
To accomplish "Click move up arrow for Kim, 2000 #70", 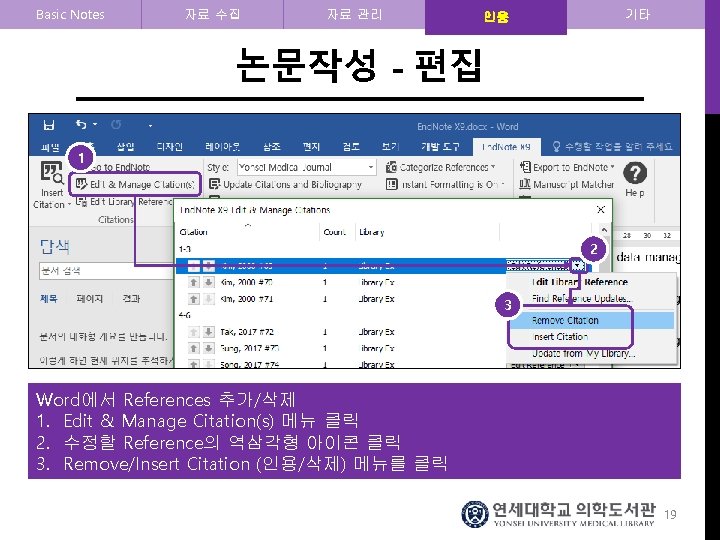I will click(x=194, y=282).
